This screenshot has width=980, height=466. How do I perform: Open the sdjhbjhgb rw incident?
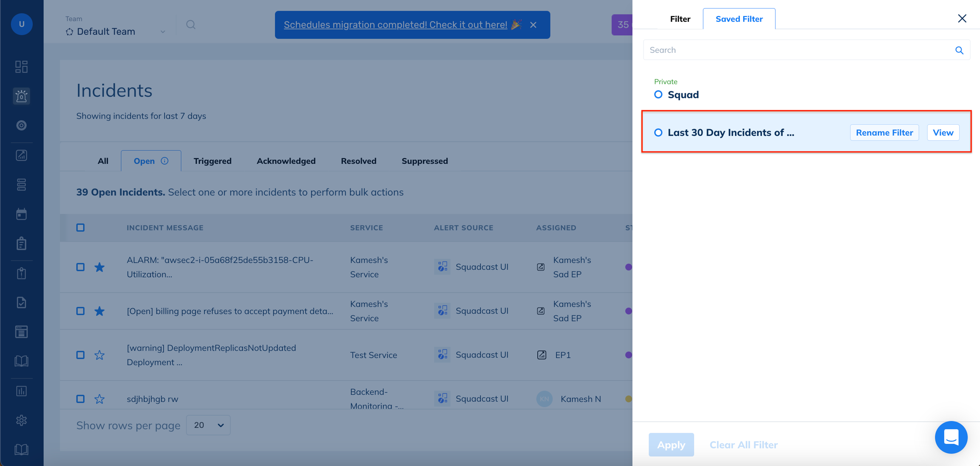153,399
